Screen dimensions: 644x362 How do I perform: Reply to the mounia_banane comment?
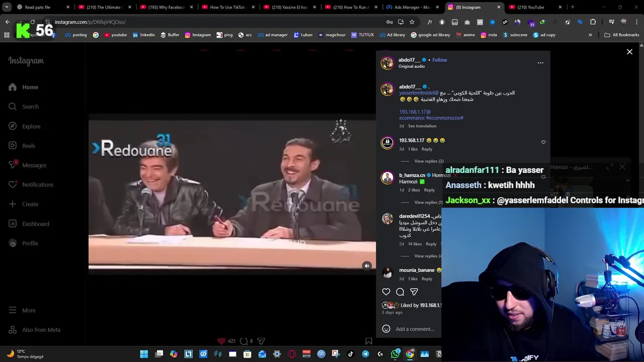[x=427, y=279]
